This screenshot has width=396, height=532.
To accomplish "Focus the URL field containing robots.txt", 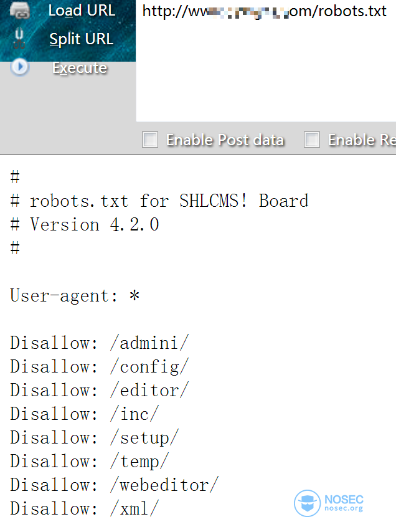I will click(x=266, y=61).
